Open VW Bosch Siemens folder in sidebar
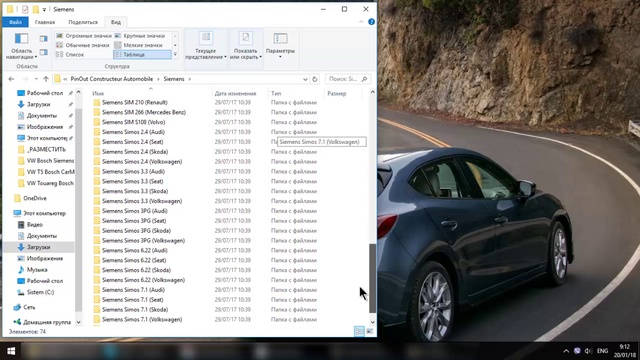This screenshot has width=640, height=360. pyautogui.click(x=50, y=161)
